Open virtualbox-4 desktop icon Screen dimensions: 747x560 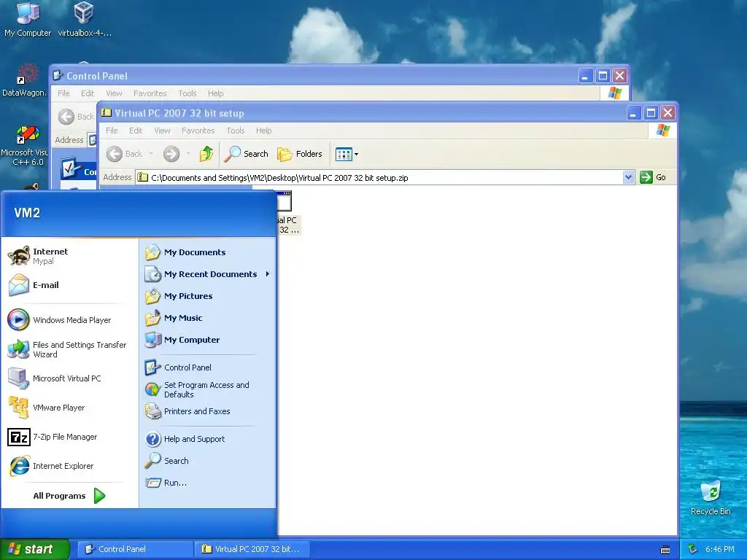pos(85,20)
